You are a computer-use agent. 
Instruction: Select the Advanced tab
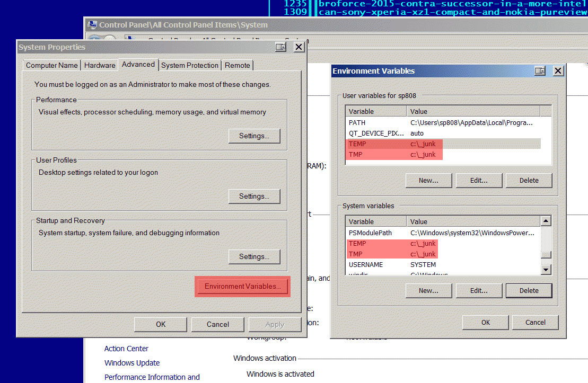click(x=138, y=65)
